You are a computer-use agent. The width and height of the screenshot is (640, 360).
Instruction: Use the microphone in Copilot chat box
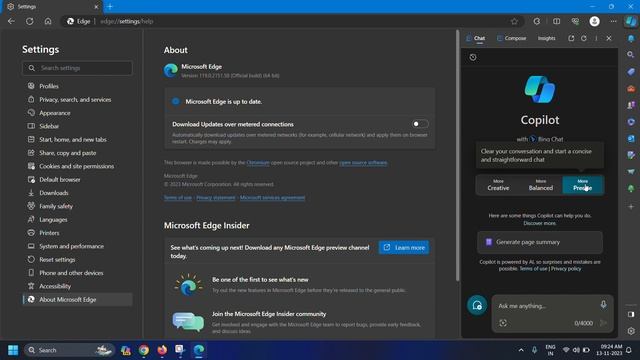click(x=603, y=304)
